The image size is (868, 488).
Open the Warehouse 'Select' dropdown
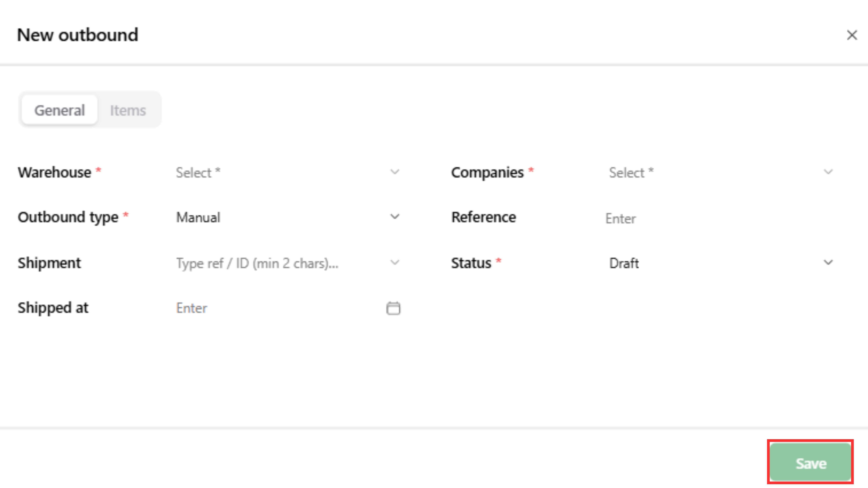coord(280,172)
